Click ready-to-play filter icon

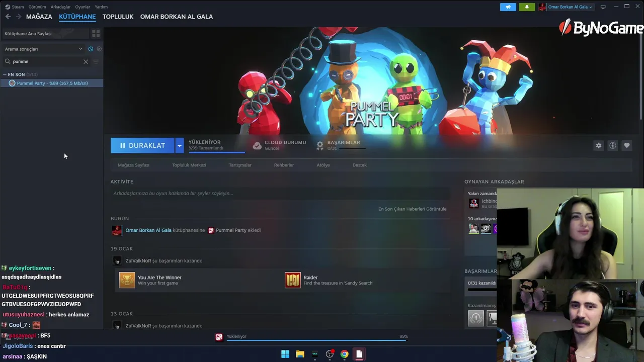tap(99, 49)
